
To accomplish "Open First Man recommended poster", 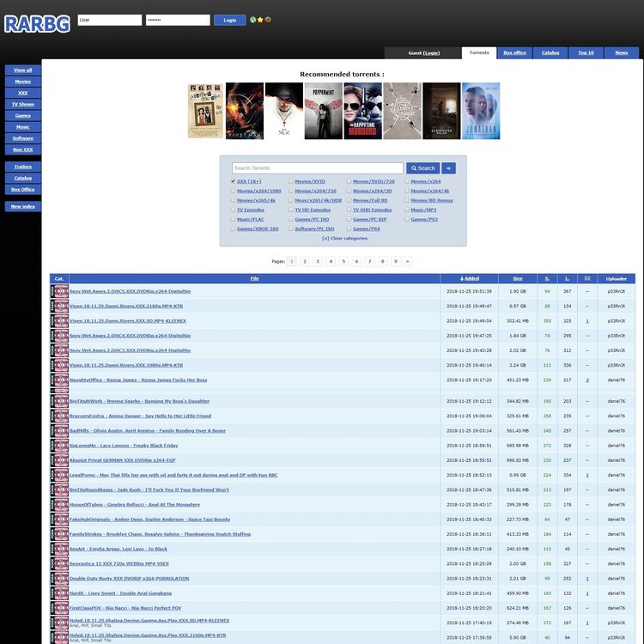I will click(x=245, y=111).
